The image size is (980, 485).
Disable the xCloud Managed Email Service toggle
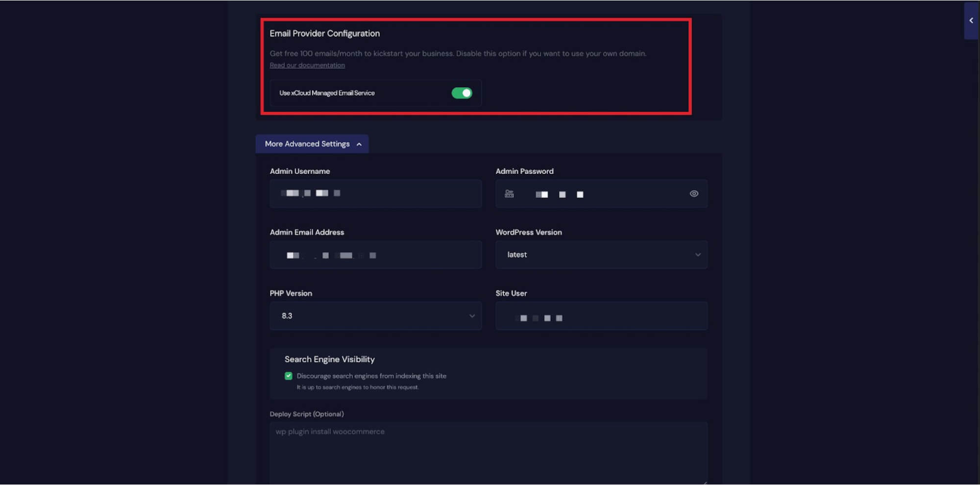tap(462, 93)
